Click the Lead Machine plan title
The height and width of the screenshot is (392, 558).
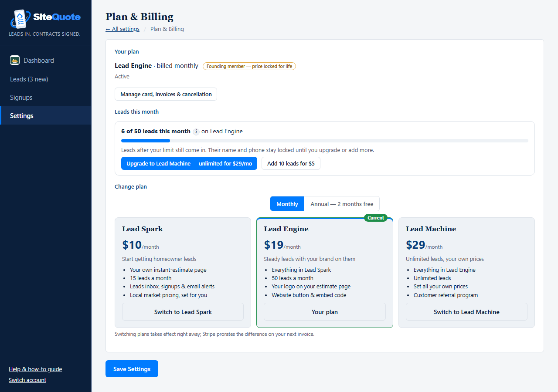coord(431,229)
